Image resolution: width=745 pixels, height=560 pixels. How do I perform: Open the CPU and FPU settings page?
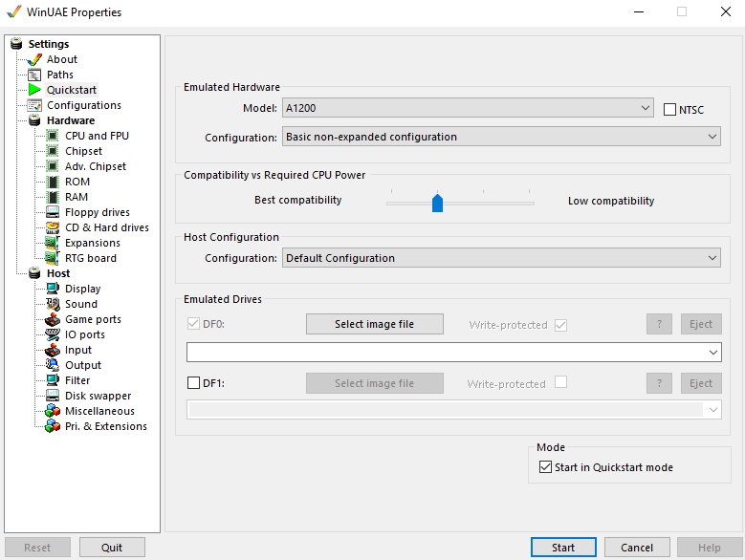(x=97, y=136)
